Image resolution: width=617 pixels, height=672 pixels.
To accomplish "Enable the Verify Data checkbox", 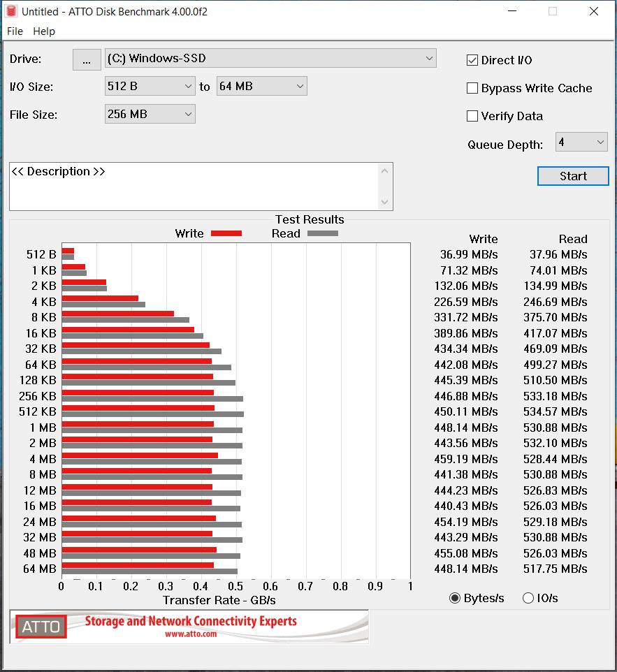I will click(x=472, y=116).
